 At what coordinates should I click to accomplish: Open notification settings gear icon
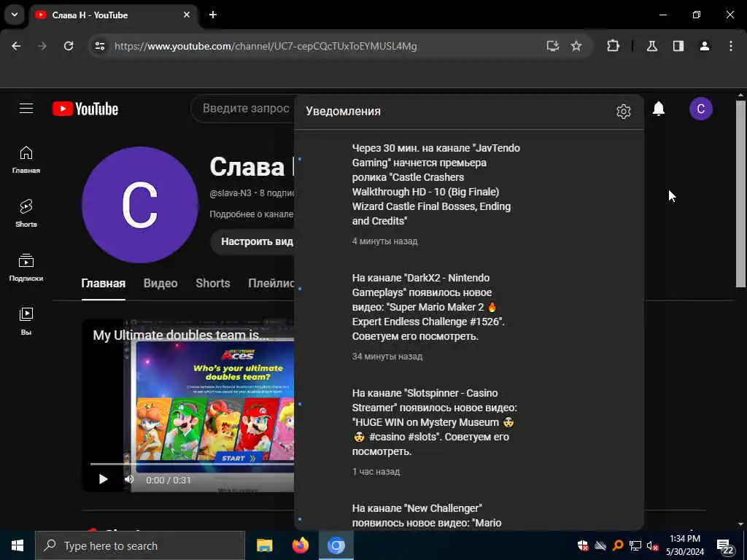(623, 111)
